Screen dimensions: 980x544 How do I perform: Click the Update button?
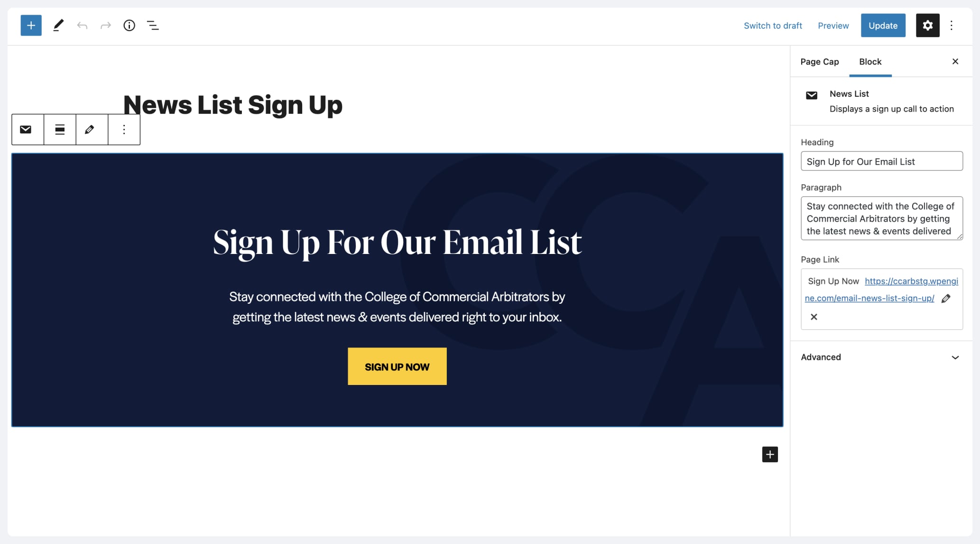pos(883,25)
